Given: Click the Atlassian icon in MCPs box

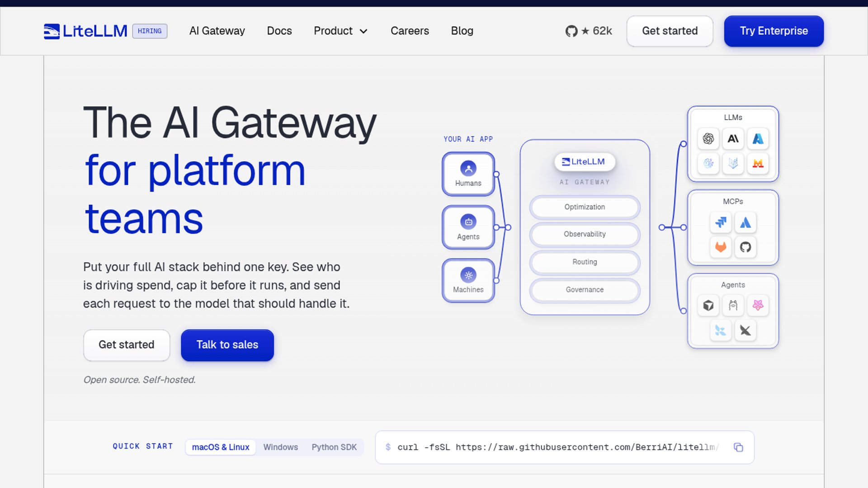Looking at the screenshot, I should pyautogui.click(x=745, y=222).
